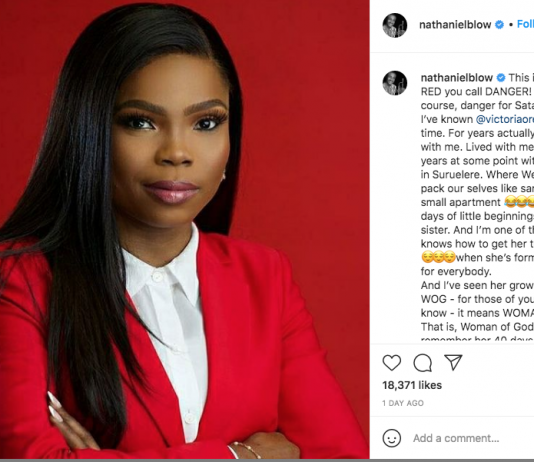Open comments with the speech bubble icon
Screen dimensions: 534x462
point(423,363)
